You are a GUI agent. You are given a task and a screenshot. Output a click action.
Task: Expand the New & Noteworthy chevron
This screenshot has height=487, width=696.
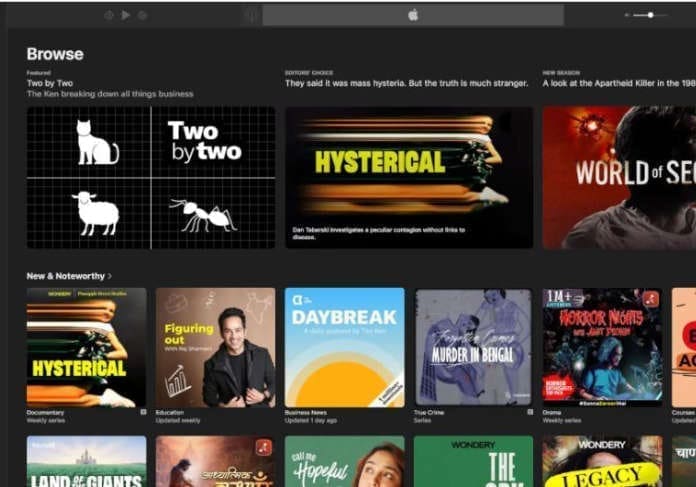click(110, 276)
